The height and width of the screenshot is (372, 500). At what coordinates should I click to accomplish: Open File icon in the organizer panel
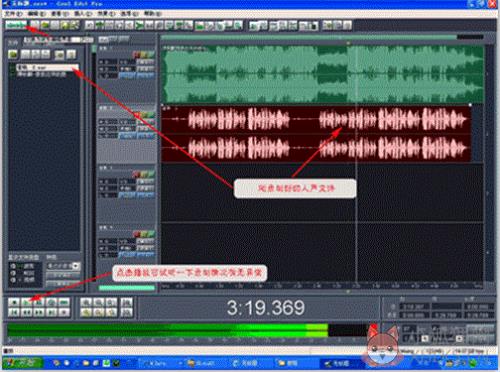[13, 54]
